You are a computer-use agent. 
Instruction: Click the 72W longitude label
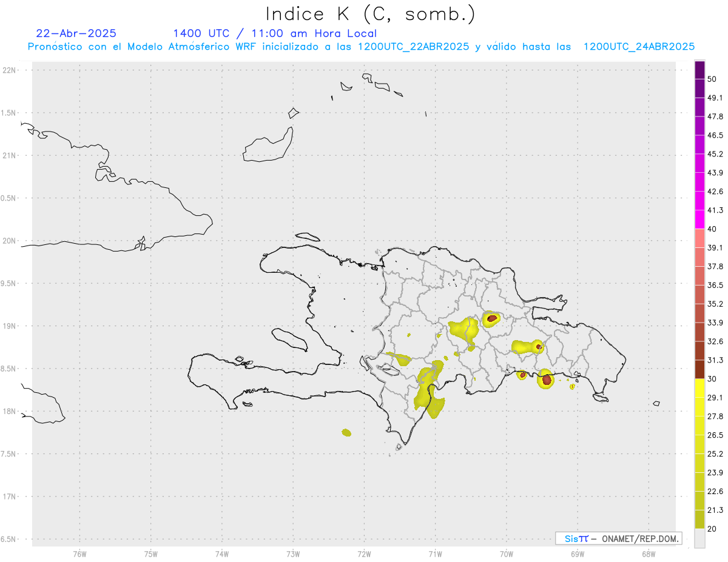(364, 554)
